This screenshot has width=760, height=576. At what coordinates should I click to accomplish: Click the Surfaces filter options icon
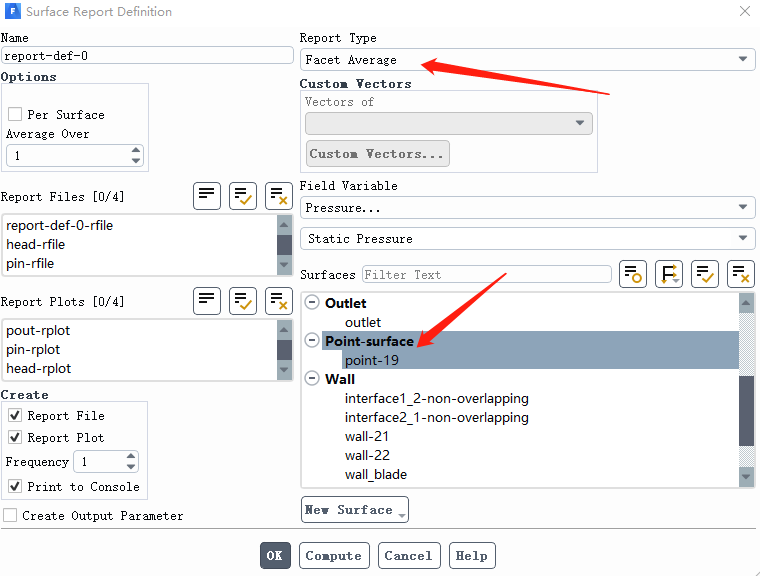tap(633, 274)
